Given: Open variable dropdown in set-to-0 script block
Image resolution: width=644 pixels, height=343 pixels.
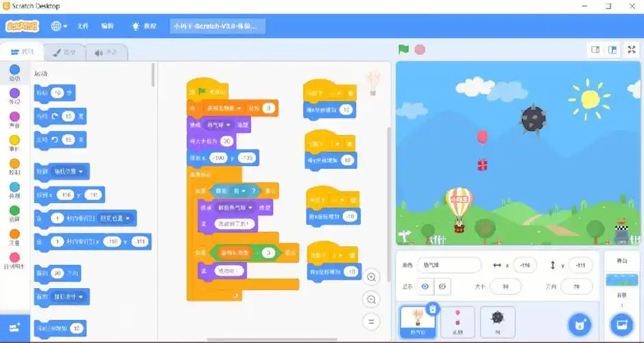Looking at the screenshot, I should coord(224,108).
